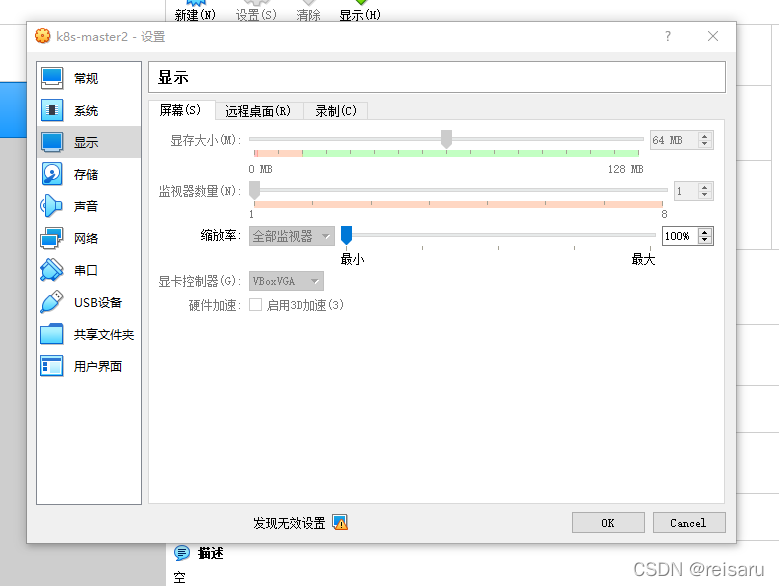Open the 共享文件夹 folder icon

(x=52, y=334)
